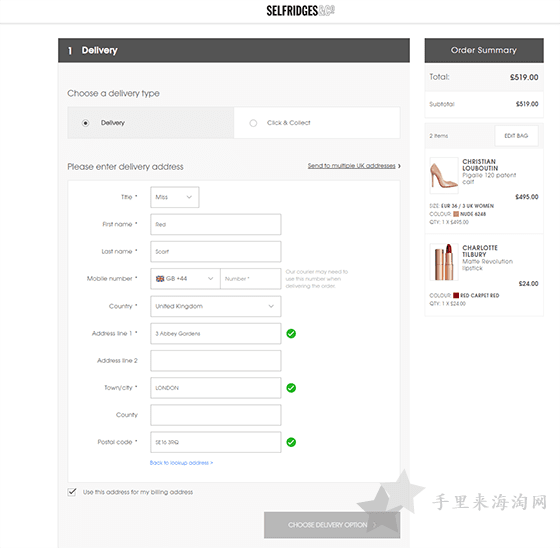Image resolution: width=560 pixels, height=548 pixels.
Task: Follow the Send to multiple UK addresses link
Action: tap(351, 166)
